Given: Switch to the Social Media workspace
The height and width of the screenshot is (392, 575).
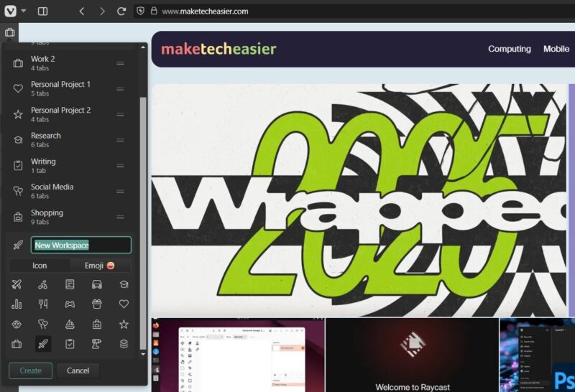Looking at the screenshot, I should tap(70, 191).
